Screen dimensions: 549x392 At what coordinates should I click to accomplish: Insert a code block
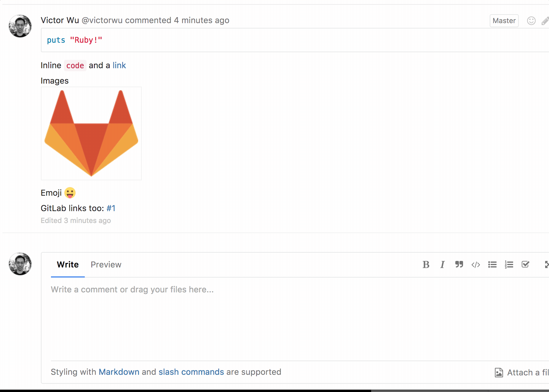(475, 264)
